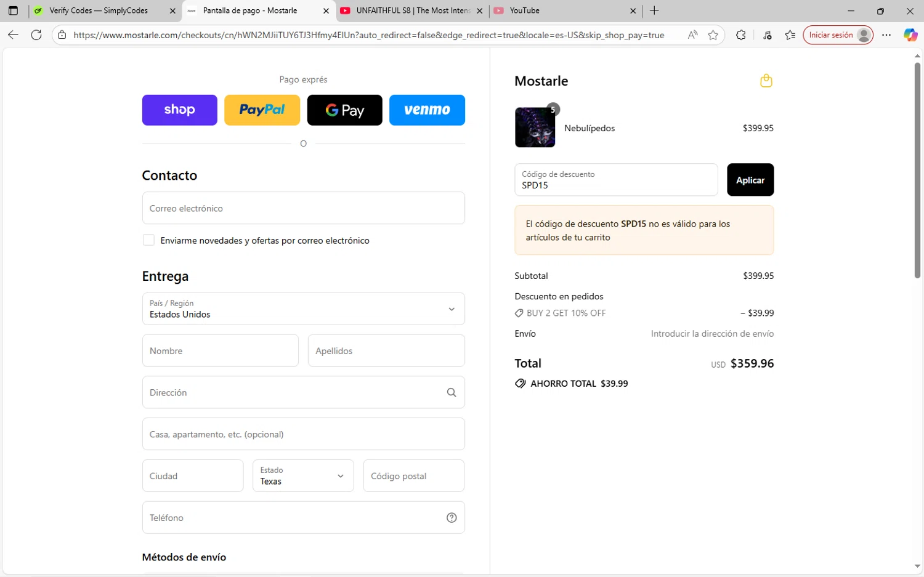Screen dimensions: 924x577
Task: Click the $359.96 total amount
Action: tap(752, 363)
